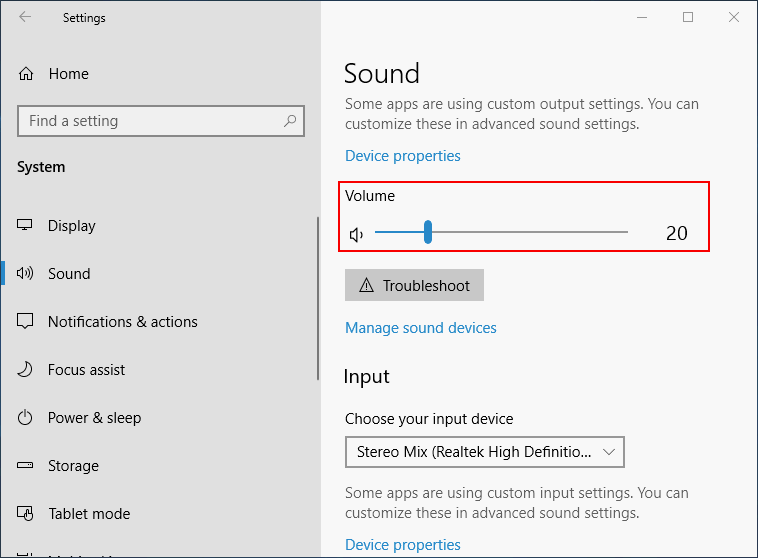The height and width of the screenshot is (558, 758).
Task: Click the Sound page heading
Action: pyautogui.click(x=382, y=74)
